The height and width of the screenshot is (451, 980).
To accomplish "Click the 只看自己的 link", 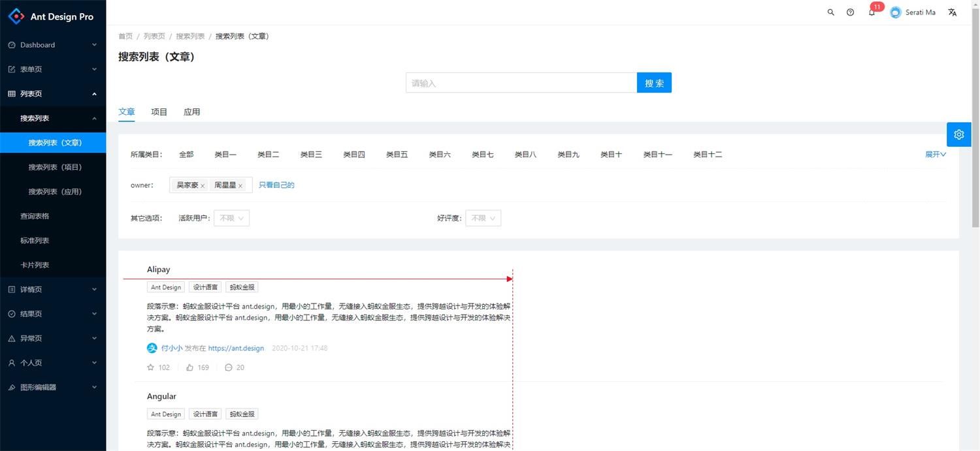I will coord(276,185).
